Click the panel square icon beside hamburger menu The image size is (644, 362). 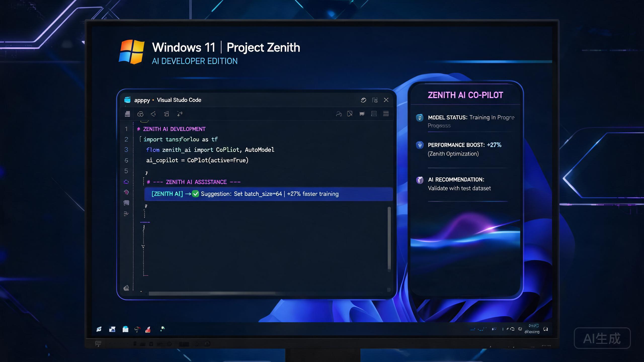[374, 114]
